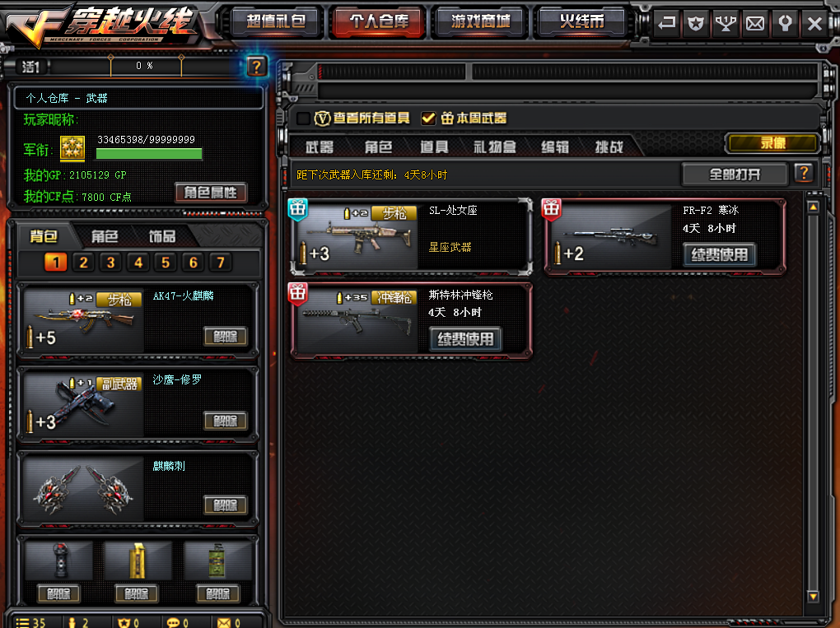The image size is (840, 628).
Task: Select the SL-处女座 rifle thumbnail
Action: [x=355, y=236]
